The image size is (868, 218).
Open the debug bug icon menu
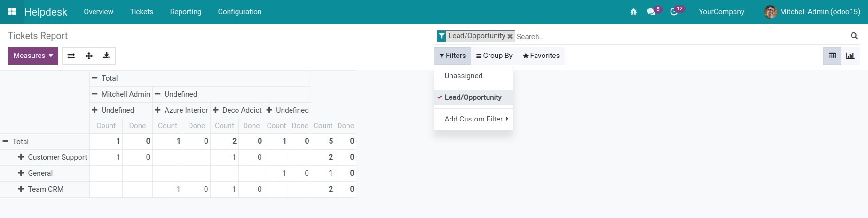[633, 12]
